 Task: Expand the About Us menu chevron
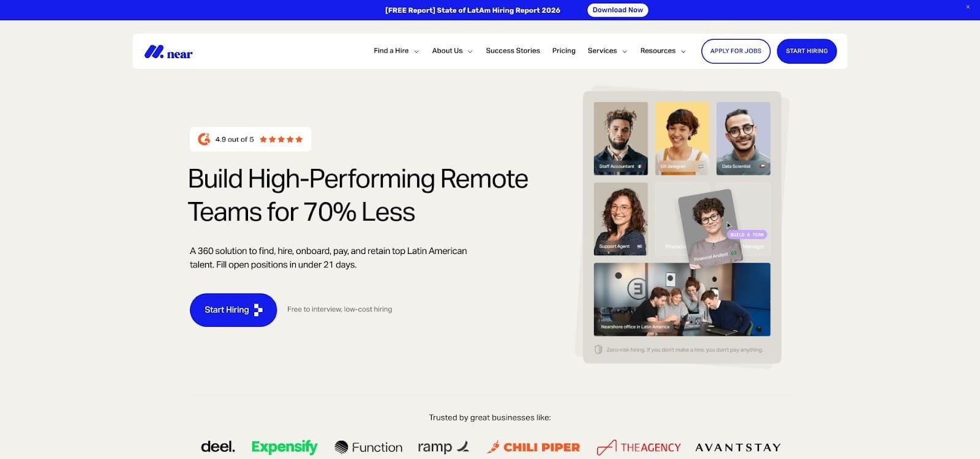470,51
